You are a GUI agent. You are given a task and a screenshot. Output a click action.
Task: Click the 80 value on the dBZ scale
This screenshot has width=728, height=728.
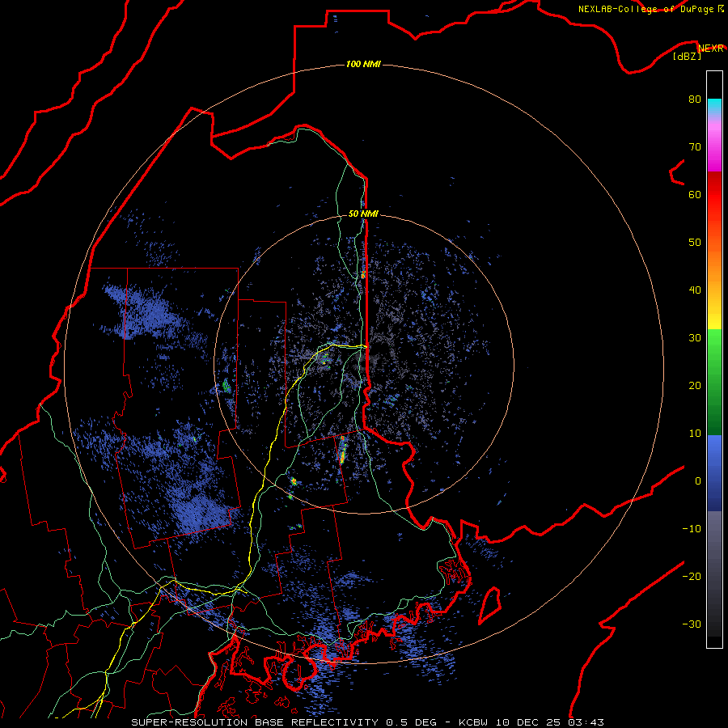[695, 99]
